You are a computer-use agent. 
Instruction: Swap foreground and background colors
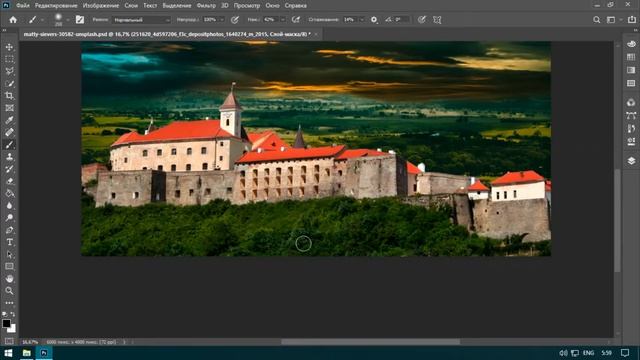point(13,314)
